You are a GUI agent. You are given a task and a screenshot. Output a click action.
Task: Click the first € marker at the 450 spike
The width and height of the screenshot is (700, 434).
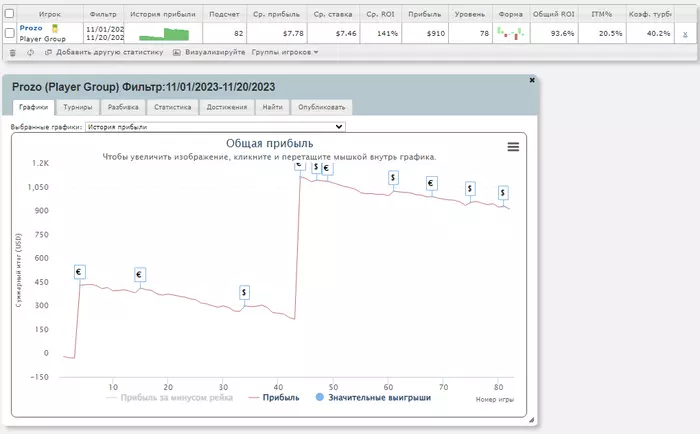[79, 272]
